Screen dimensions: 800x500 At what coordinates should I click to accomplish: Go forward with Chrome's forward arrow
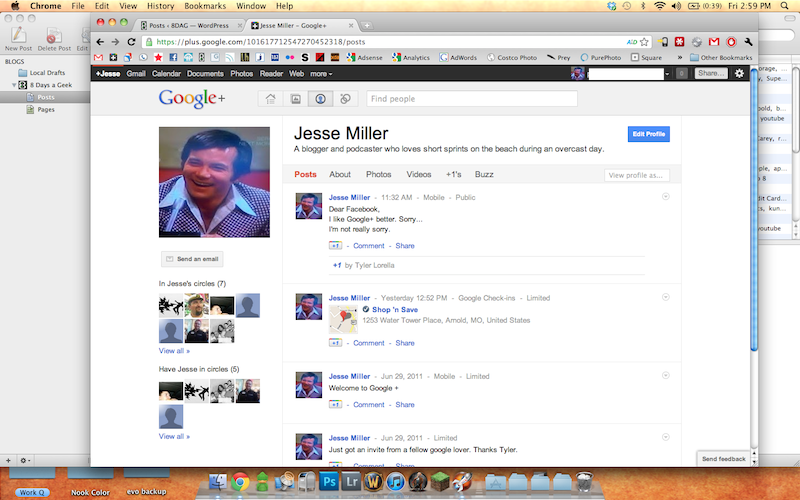(115, 42)
